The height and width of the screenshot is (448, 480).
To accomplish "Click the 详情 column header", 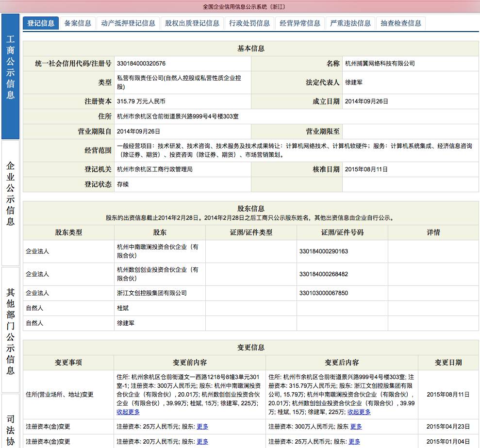I will click(x=433, y=232).
